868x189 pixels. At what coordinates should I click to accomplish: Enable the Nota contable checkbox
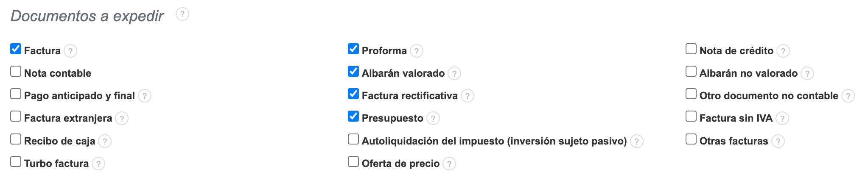pyautogui.click(x=16, y=72)
